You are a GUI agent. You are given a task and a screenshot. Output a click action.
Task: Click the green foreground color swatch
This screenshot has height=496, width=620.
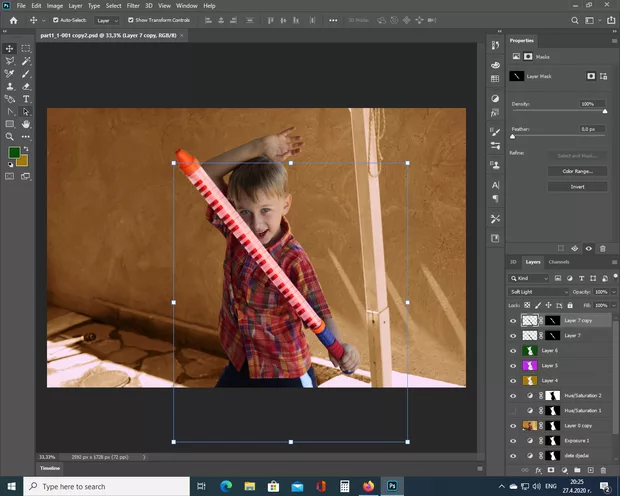point(14,153)
